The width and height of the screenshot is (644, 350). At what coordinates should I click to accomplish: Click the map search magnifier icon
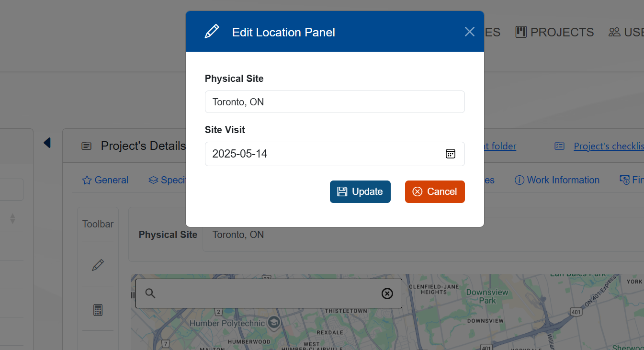(150, 294)
